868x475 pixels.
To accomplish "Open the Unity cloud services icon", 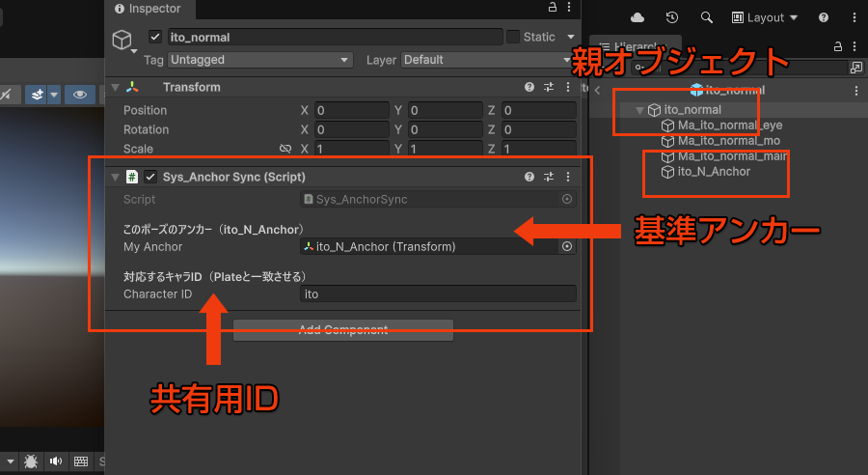I will click(637, 17).
